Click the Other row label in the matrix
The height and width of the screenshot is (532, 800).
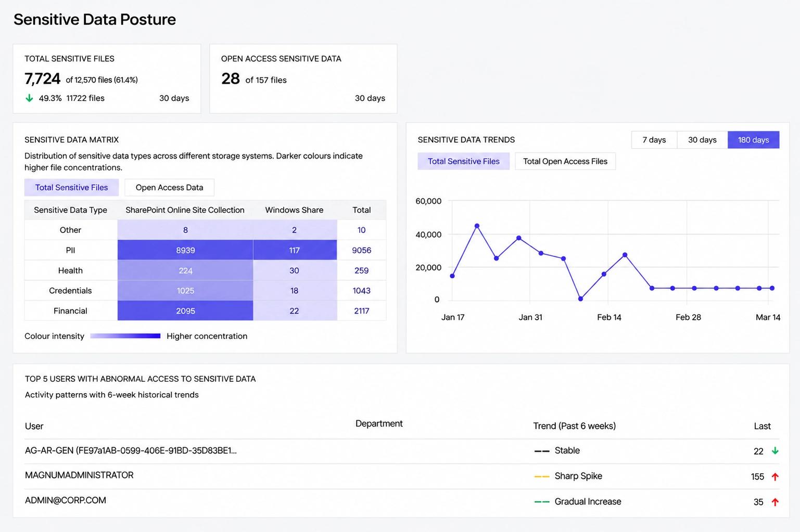tap(70, 230)
